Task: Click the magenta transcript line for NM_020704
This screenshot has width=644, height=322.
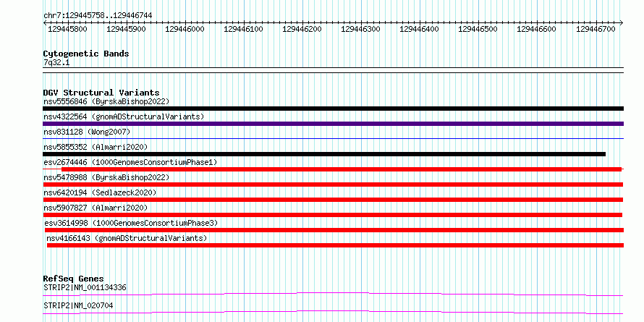Action: (x=333, y=312)
